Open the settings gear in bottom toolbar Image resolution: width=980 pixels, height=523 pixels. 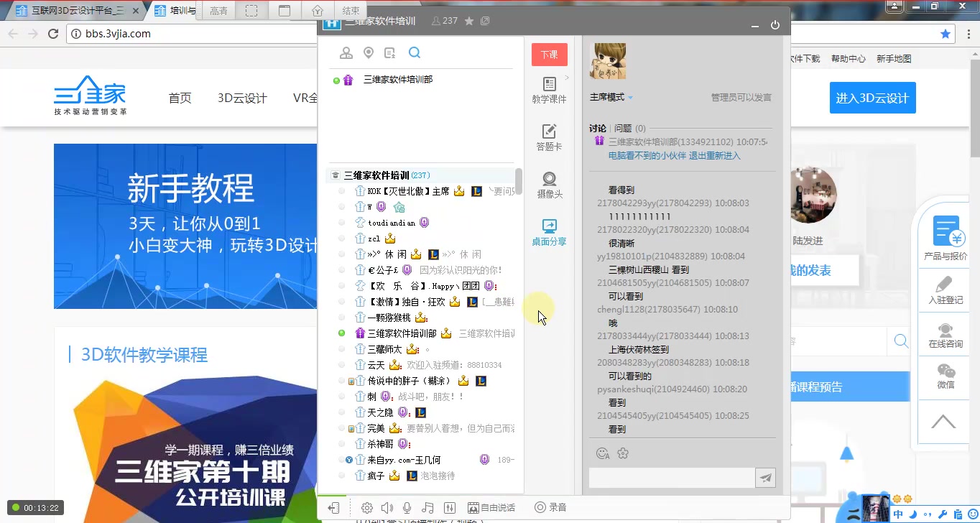(366, 507)
